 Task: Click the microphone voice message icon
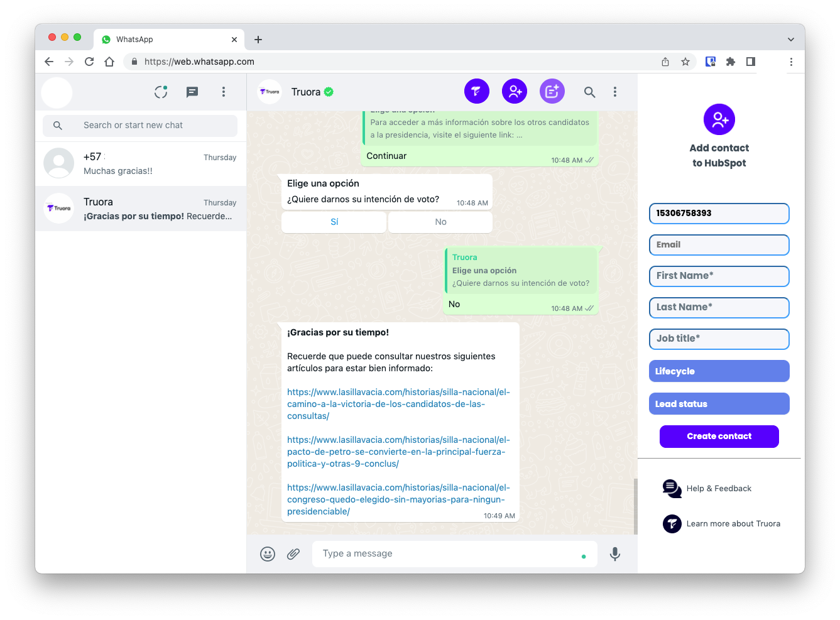click(615, 553)
